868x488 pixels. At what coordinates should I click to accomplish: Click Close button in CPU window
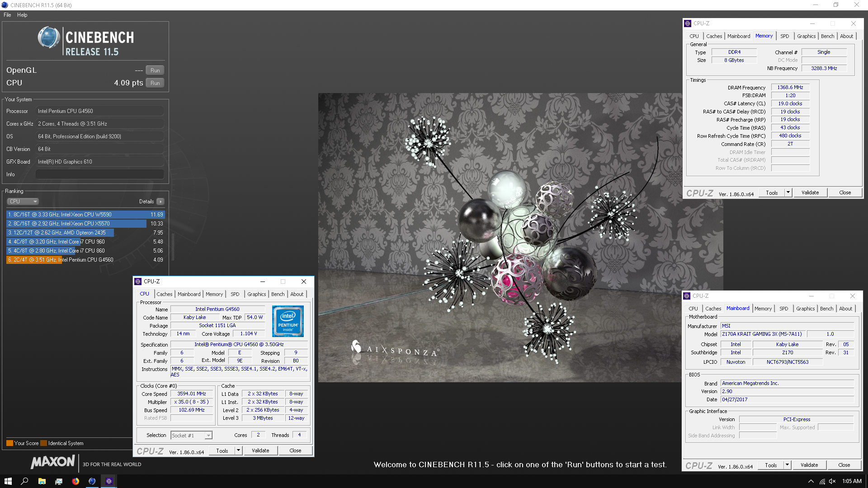coord(295,450)
